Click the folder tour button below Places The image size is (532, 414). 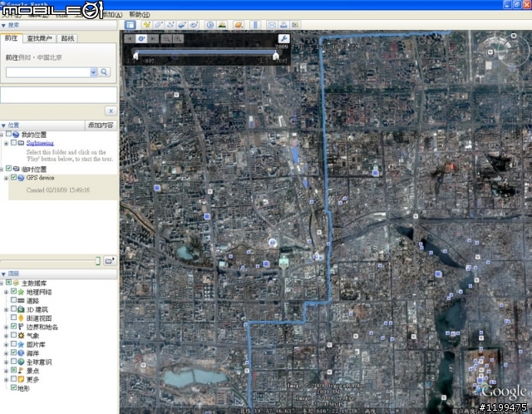(110, 260)
